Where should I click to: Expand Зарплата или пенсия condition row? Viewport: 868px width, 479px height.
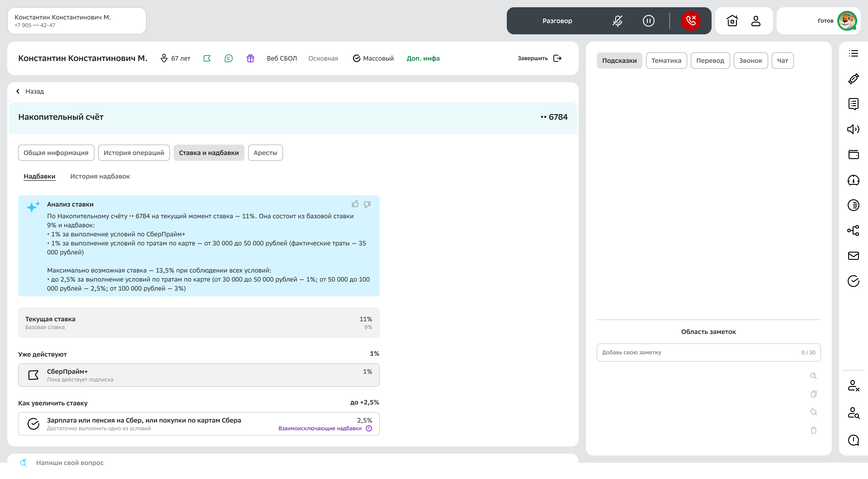[198, 424]
